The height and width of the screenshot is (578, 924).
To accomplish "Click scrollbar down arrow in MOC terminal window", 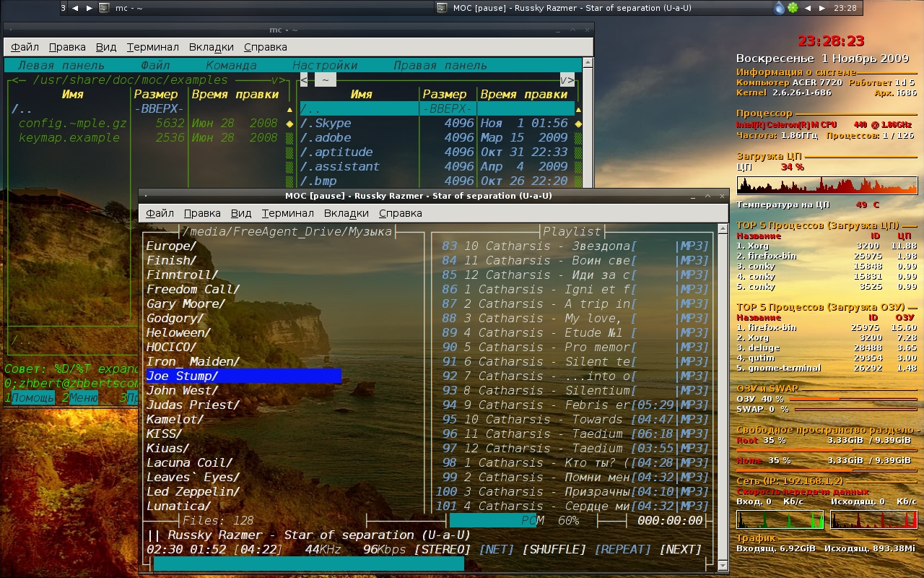I will pos(723,566).
